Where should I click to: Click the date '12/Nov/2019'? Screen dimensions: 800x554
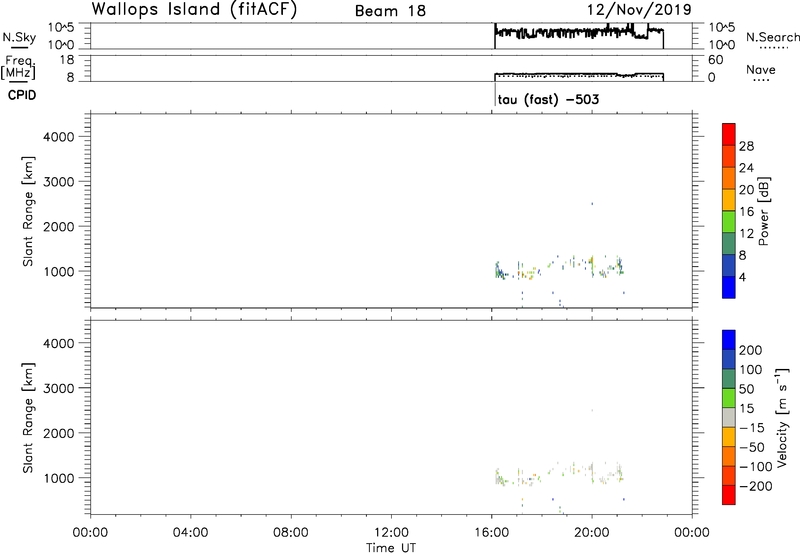639,10
